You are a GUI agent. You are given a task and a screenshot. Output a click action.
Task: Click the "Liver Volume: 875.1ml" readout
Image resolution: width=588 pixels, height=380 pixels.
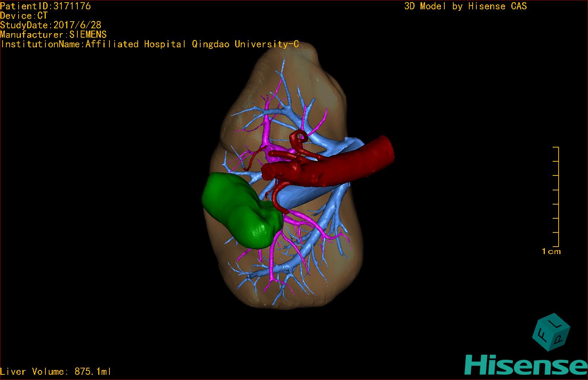(55, 371)
